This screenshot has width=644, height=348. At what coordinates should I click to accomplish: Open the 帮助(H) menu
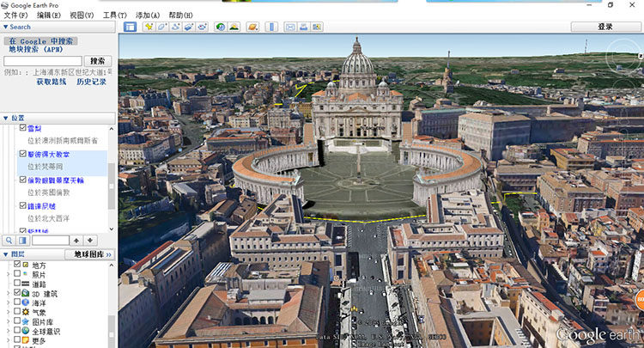click(x=180, y=15)
